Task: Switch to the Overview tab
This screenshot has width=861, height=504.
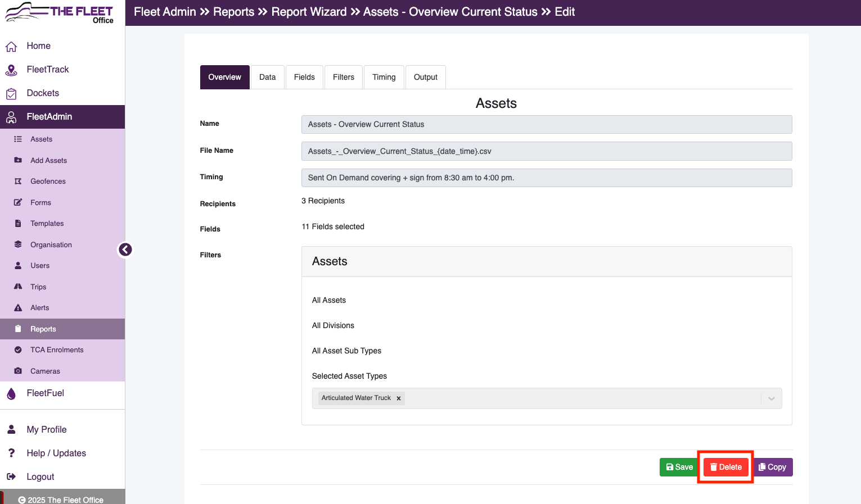Action: pos(225,77)
